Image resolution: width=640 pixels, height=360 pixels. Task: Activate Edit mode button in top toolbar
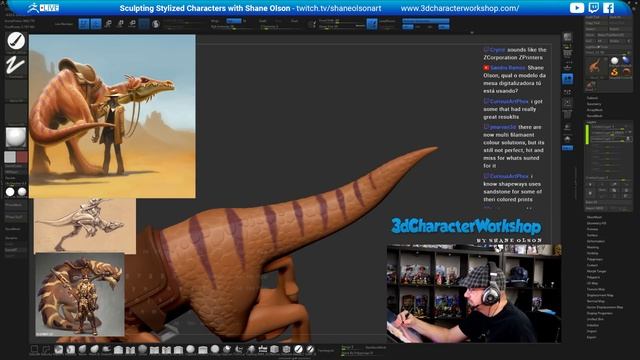click(x=84, y=24)
